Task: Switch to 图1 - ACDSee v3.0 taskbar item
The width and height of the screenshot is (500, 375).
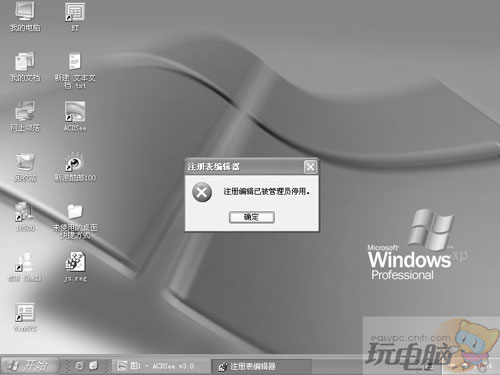Action: 161,366
